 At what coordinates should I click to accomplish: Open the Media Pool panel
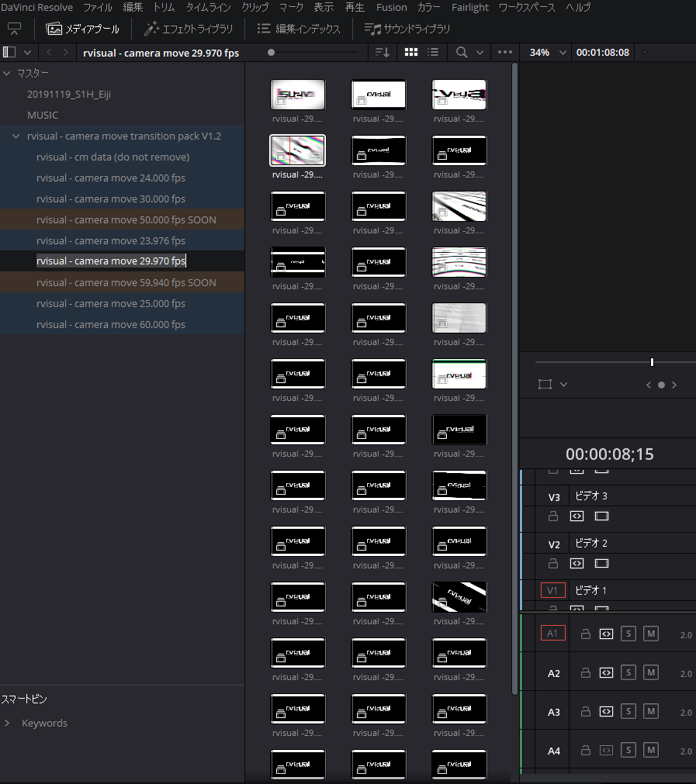pos(82,29)
